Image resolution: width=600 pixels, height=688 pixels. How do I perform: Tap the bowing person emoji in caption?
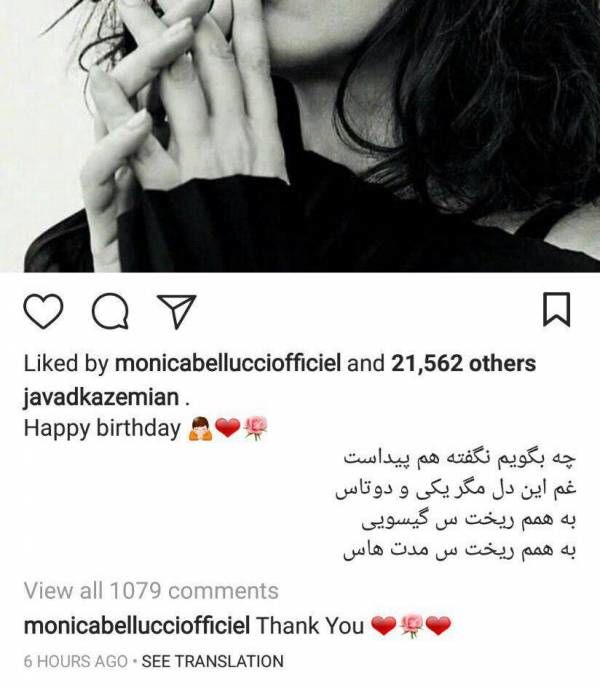point(200,428)
